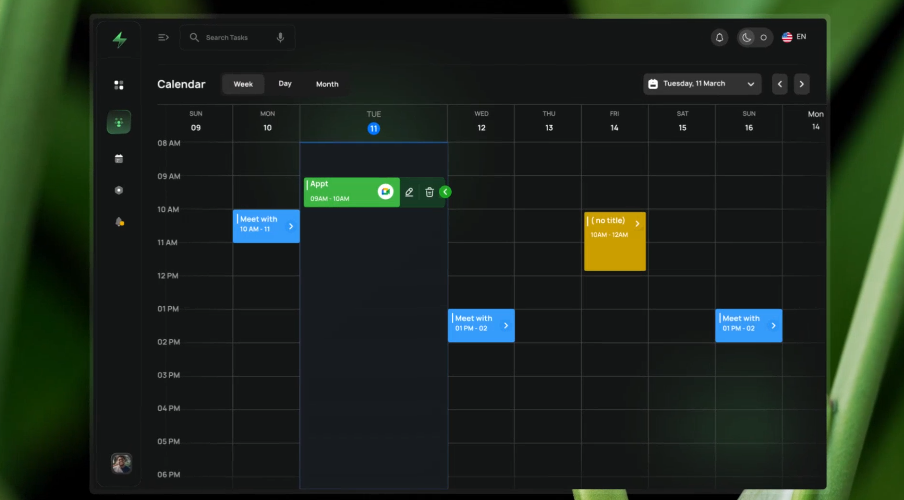Viewport: 904px width, 500px height.
Task: Open the EN language selector
Action: point(801,37)
